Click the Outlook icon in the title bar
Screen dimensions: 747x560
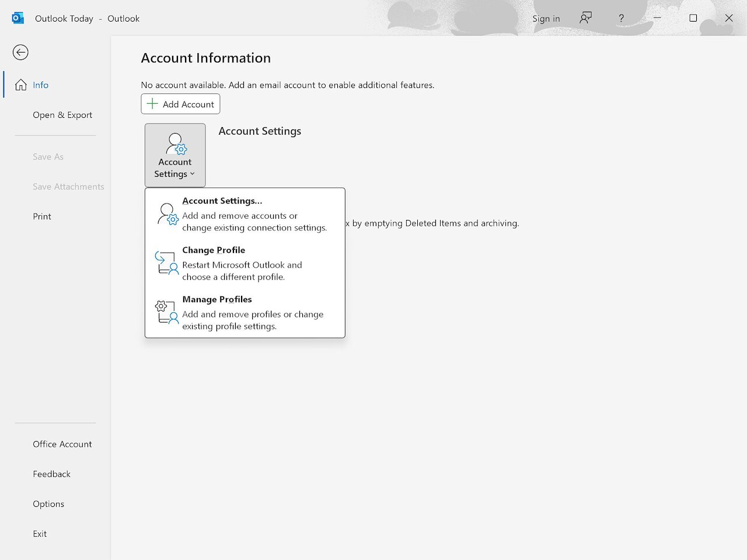pyautogui.click(x=17, y=18)
